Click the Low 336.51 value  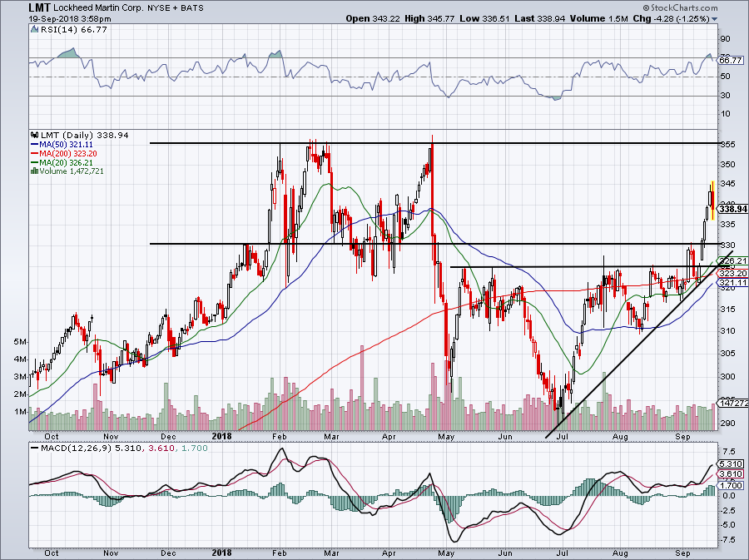(x=485, y=18)
